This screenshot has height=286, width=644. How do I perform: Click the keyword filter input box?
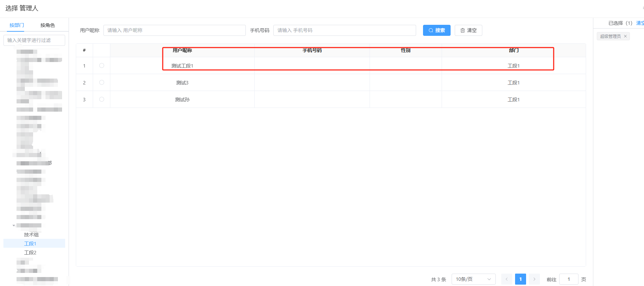34,40
